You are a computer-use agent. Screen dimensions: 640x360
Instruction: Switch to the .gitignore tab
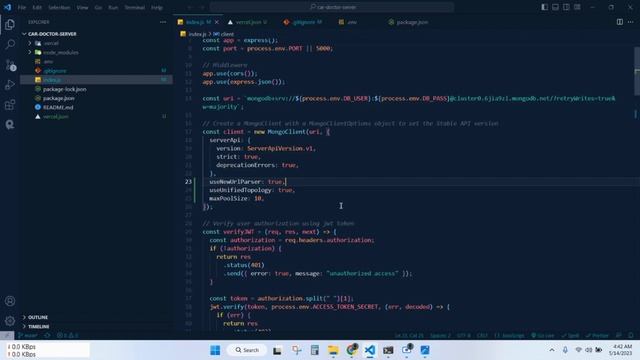click(304, 22)
